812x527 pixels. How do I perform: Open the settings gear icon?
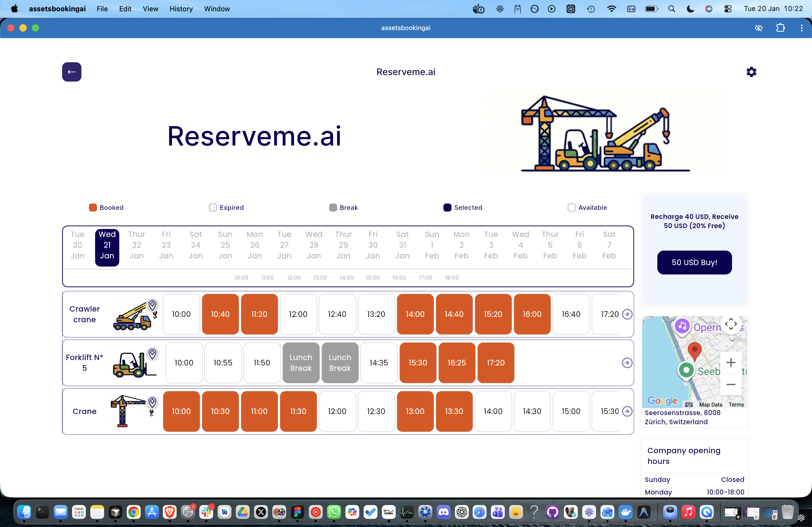751,72
